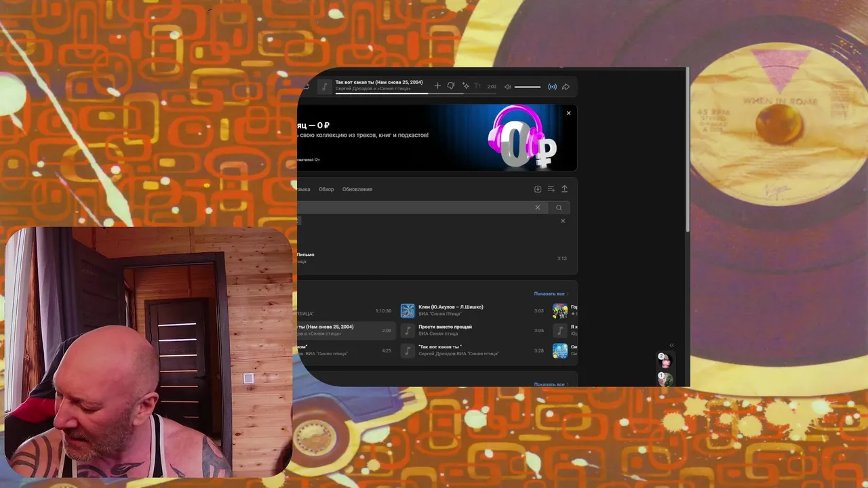Switch to the Обзор tab
This screenshot has width=868, height=488.
[326, 189]
